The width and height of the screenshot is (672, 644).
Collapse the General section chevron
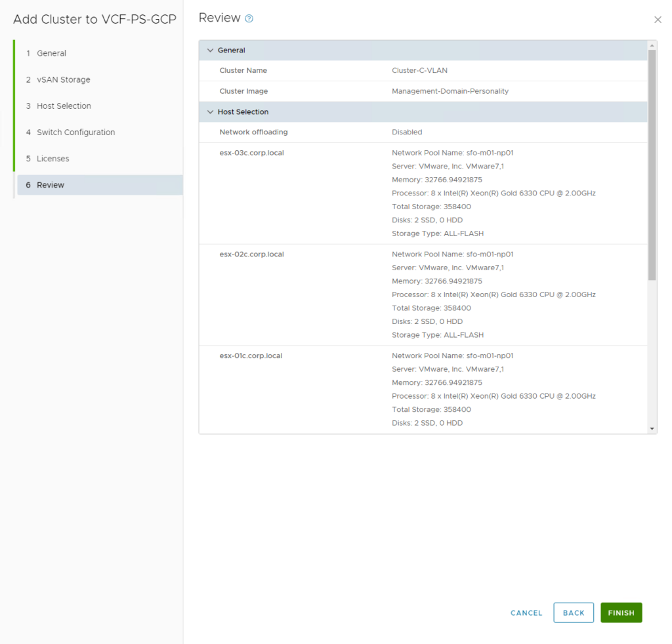[211, 50]
